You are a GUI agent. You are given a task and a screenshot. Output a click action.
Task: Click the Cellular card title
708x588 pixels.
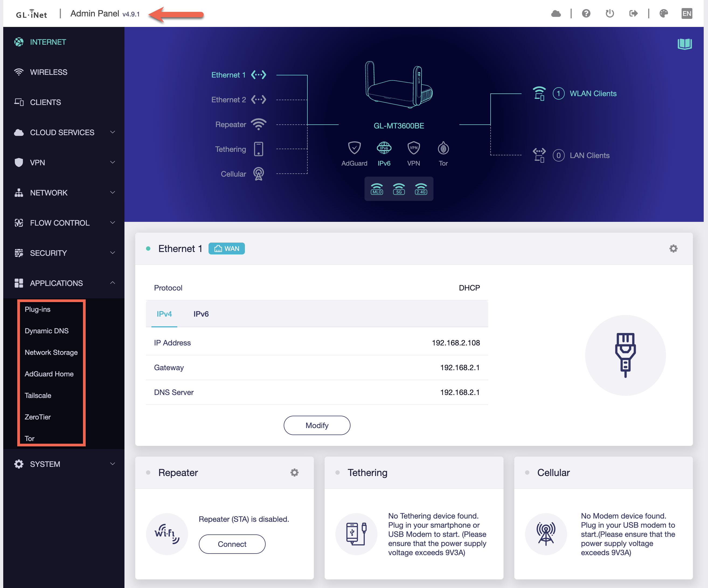(x=553, y=473)
